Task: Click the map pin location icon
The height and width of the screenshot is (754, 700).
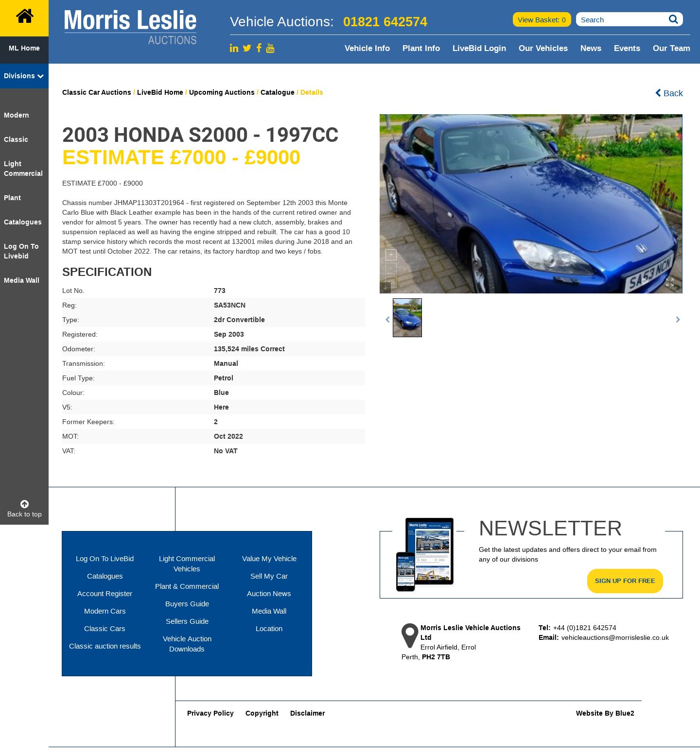Action: click(410, 635)
